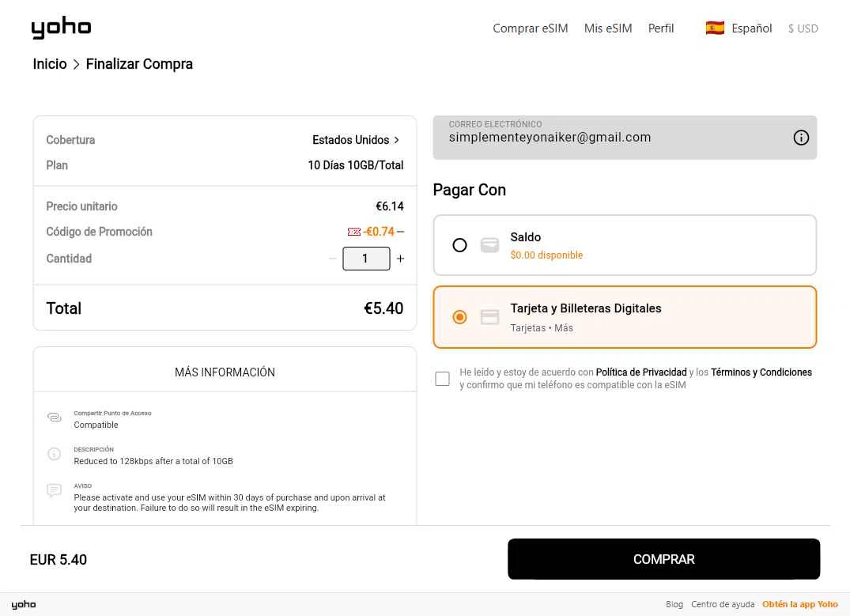This screenshot has width=850, height=616.
Task: Open the email info icon
Action: tap(801, 138)
